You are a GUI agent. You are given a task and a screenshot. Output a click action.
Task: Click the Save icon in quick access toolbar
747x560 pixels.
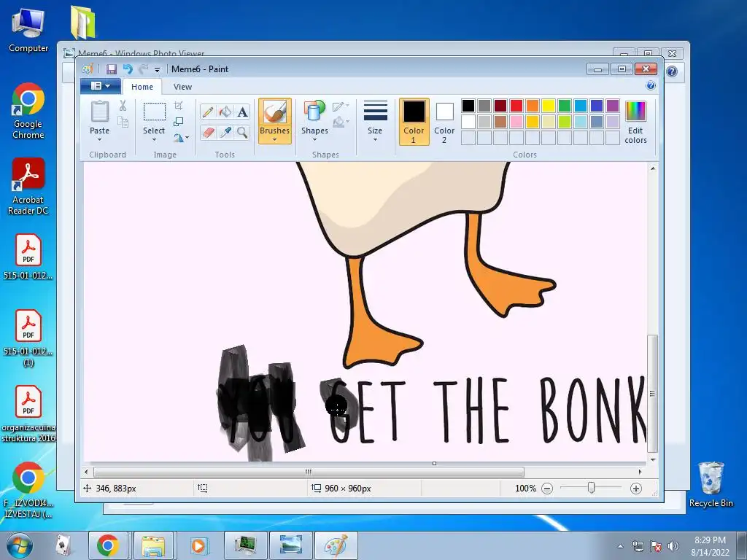point(112,69)
